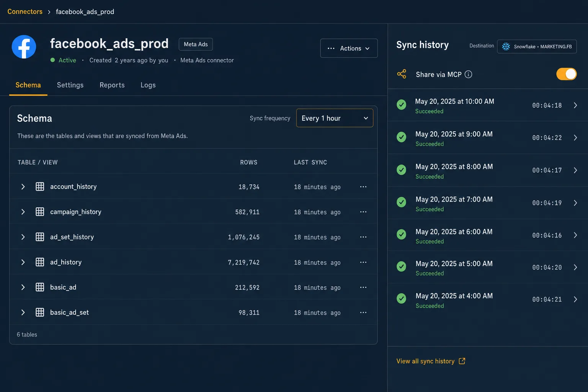
Task: Click the table grid icon for ad_set_history
Action: click(x=40, y=237)
